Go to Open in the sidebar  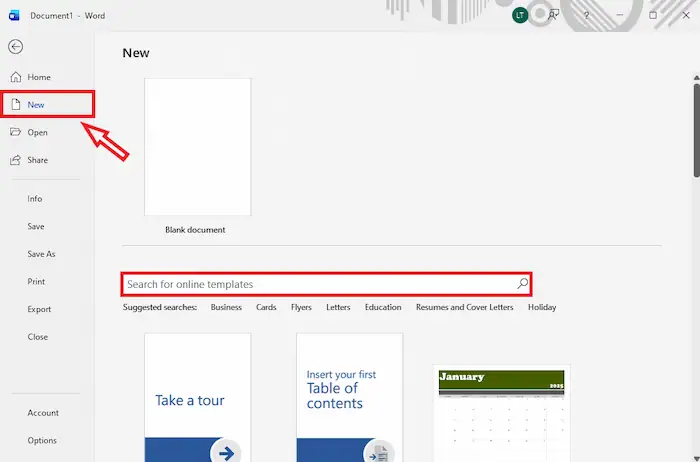pyautogui.click(x=29, y=133)
